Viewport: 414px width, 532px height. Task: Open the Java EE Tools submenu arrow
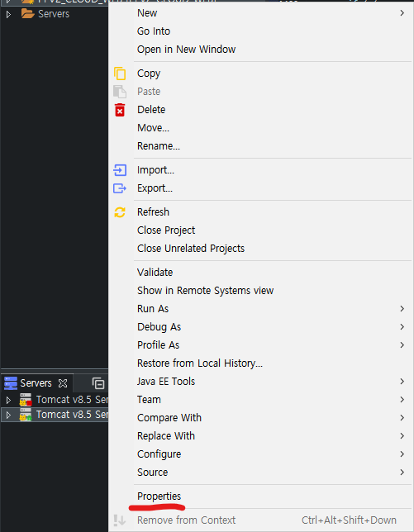402,382
